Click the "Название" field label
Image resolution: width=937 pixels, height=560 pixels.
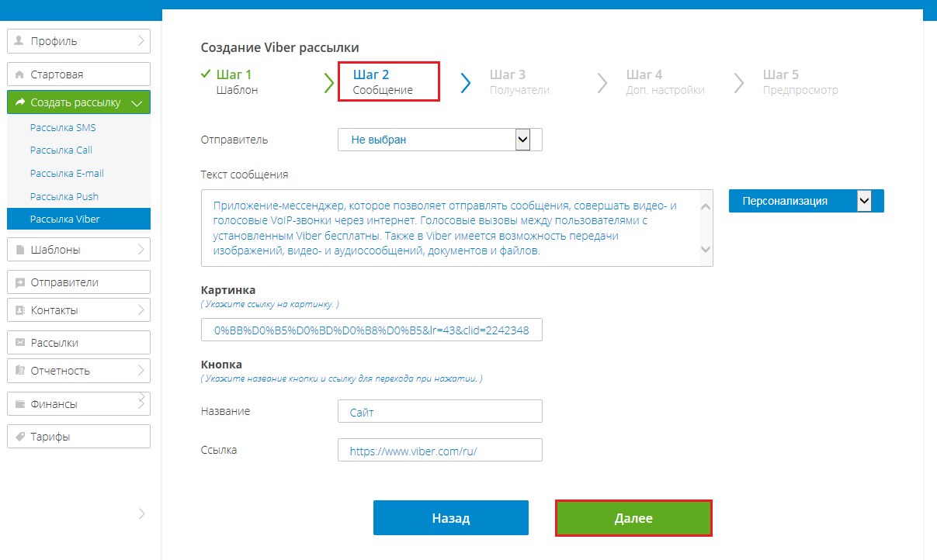coord(225,411)
